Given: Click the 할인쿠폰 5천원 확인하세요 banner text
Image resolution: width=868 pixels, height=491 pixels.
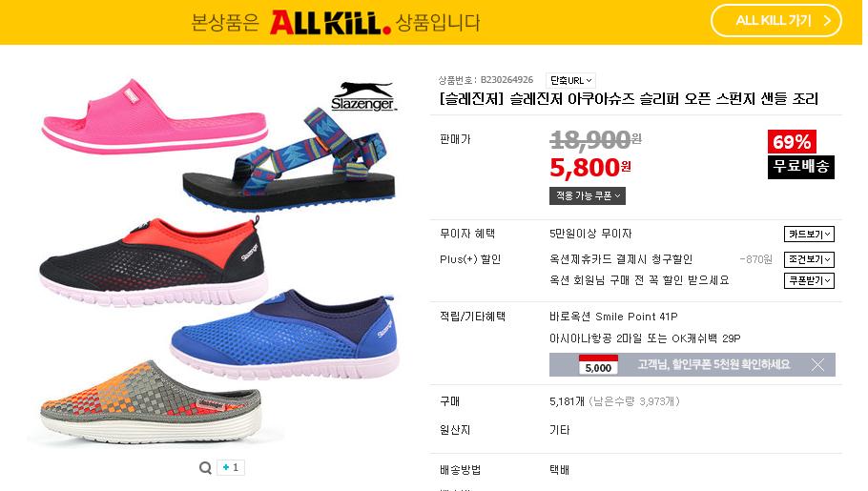Looking at the screenshot, I should [713, 365].
